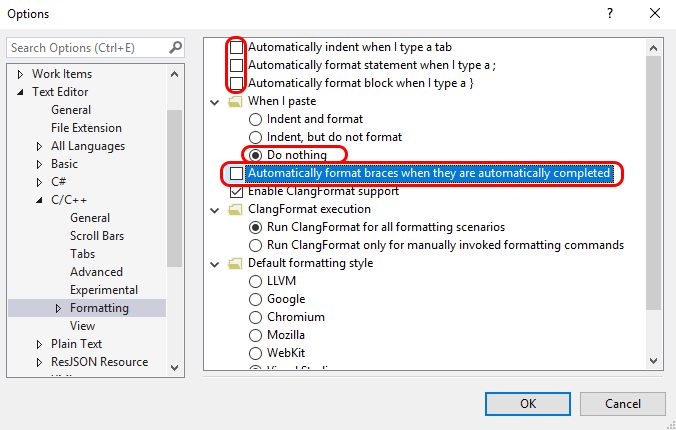Screen dimensions: 676x430
Task: Uncheck Enable ClangFormat support
Action: (236, 191)
